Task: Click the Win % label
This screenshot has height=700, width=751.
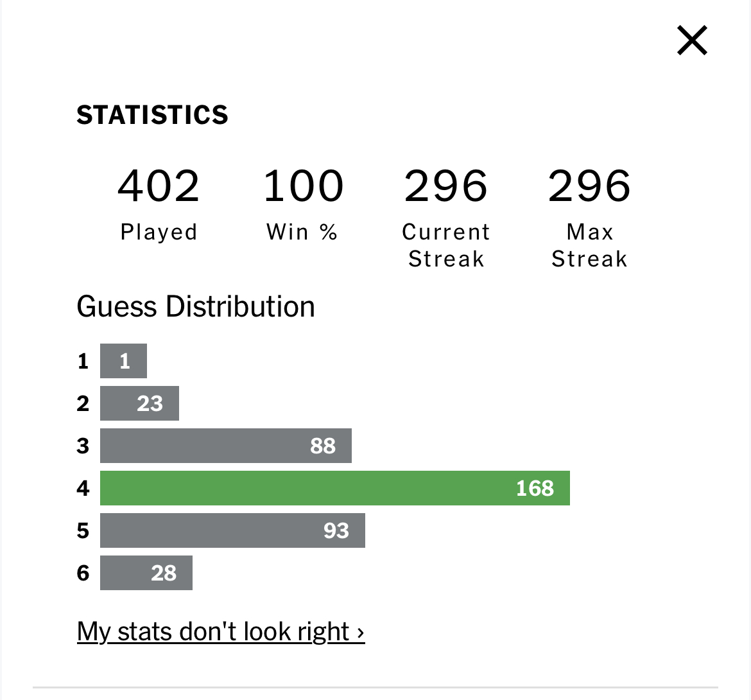Action: [x=302, y=232]
